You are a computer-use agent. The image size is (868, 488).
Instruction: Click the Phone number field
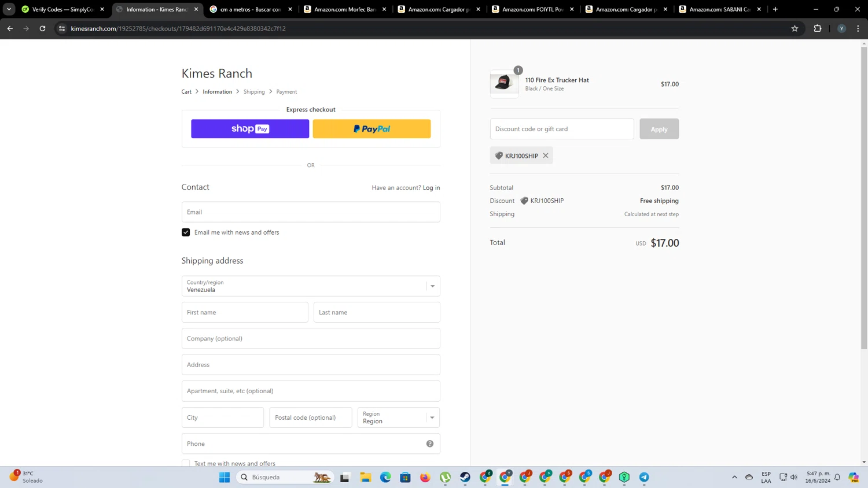[311, 443]
